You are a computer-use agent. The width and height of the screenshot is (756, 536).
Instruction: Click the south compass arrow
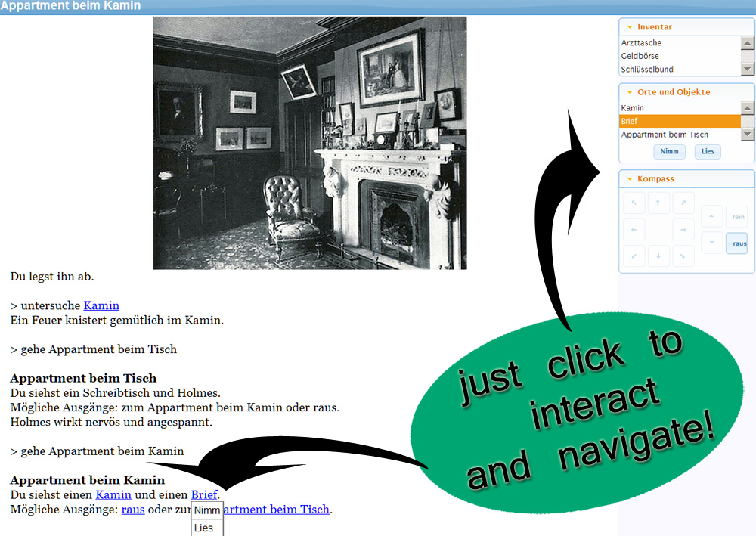(658, 256)
